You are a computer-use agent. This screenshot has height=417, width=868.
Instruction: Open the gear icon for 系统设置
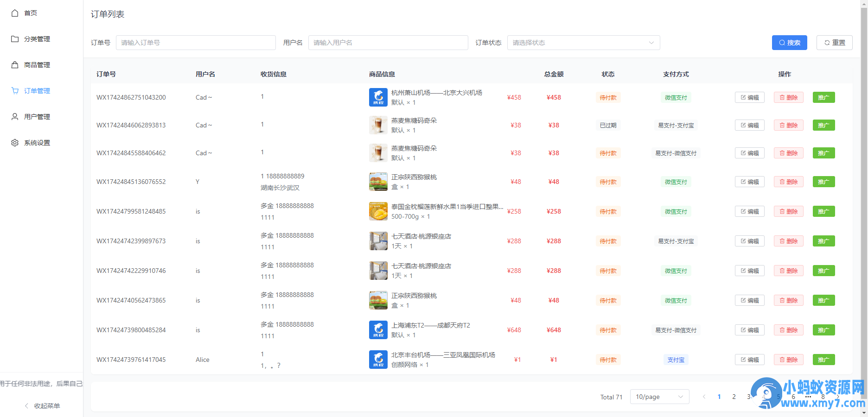point(14,143)
